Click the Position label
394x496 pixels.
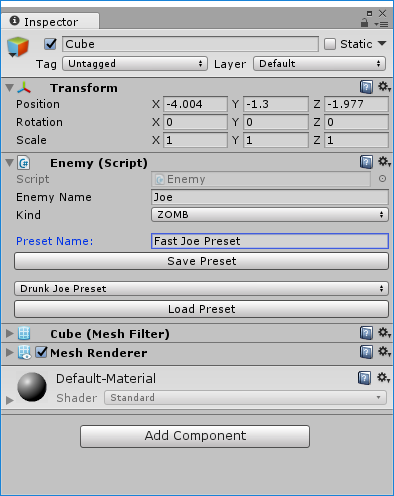[x=38, y=104]
